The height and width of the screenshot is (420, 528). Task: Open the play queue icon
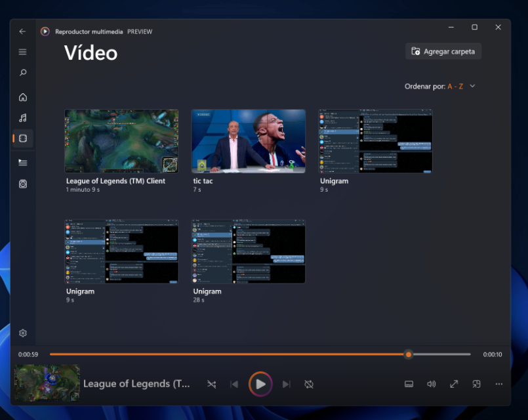pos(23,162)
